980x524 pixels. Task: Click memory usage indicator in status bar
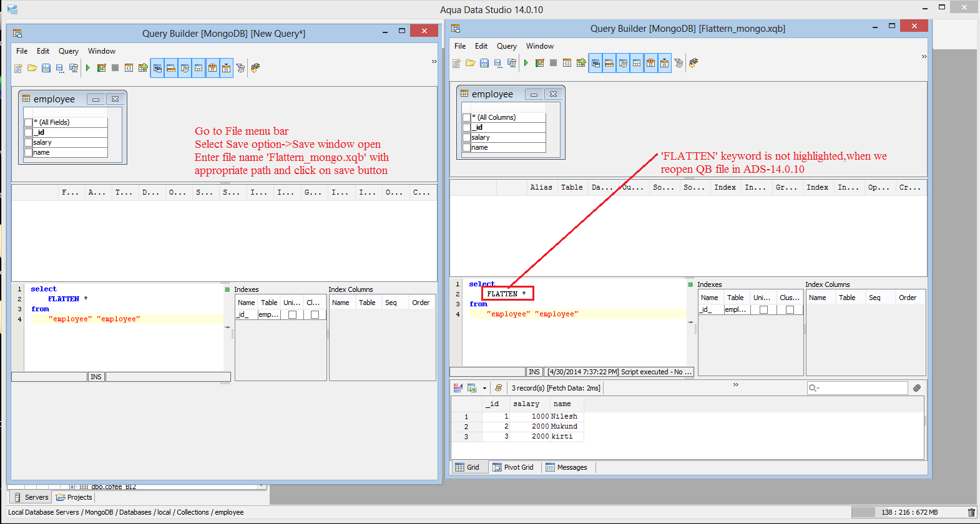(909, 512)
